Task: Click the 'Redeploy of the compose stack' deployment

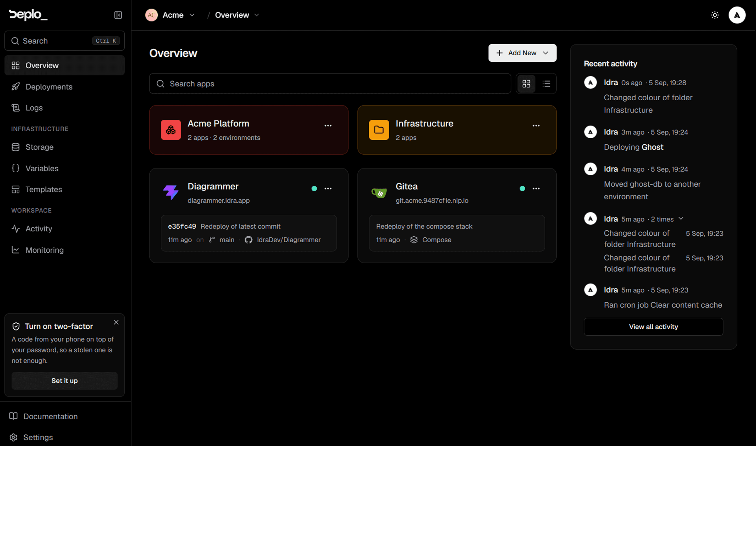Action: pos(424,227)
